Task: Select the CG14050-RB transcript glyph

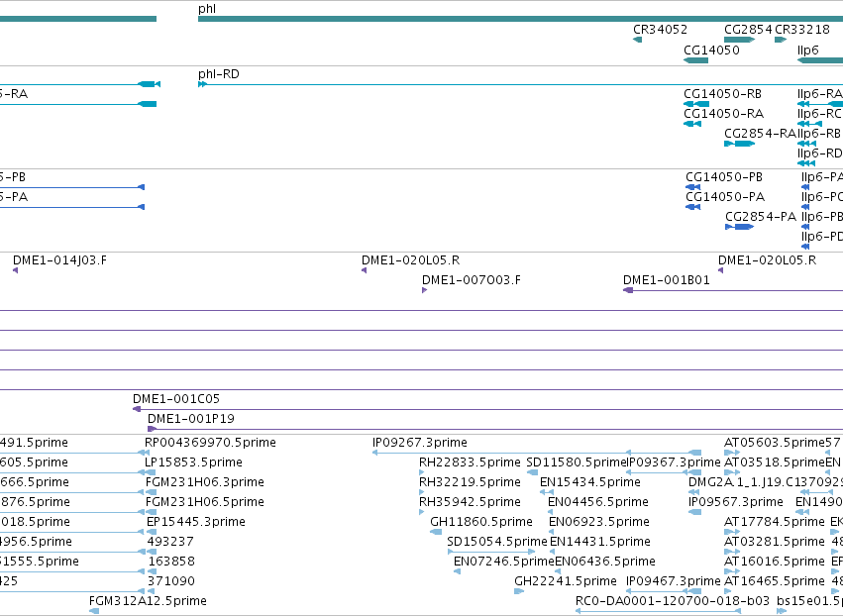Action: coord(696,104)
